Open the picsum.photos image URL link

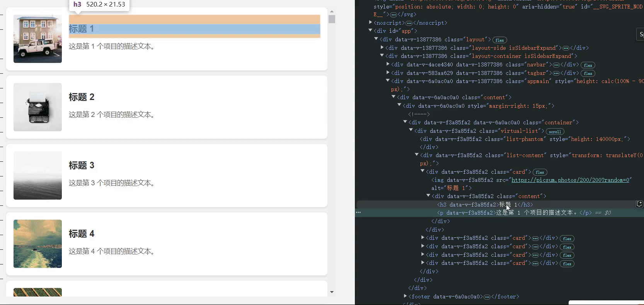pos(571,180)
